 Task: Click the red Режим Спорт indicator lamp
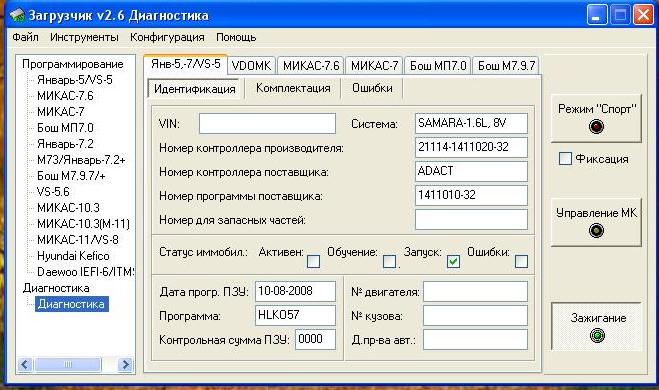pyautogui.click(x=596, y=126)
